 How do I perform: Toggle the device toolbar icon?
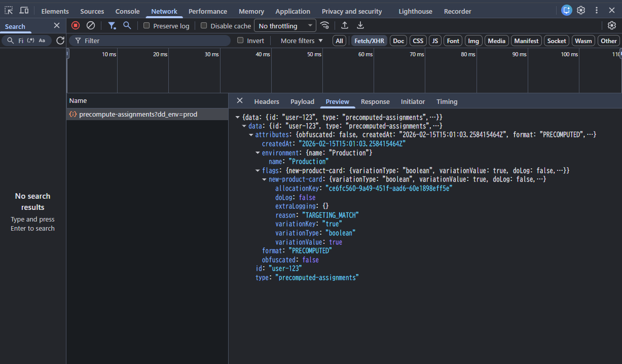coord(24,11)
